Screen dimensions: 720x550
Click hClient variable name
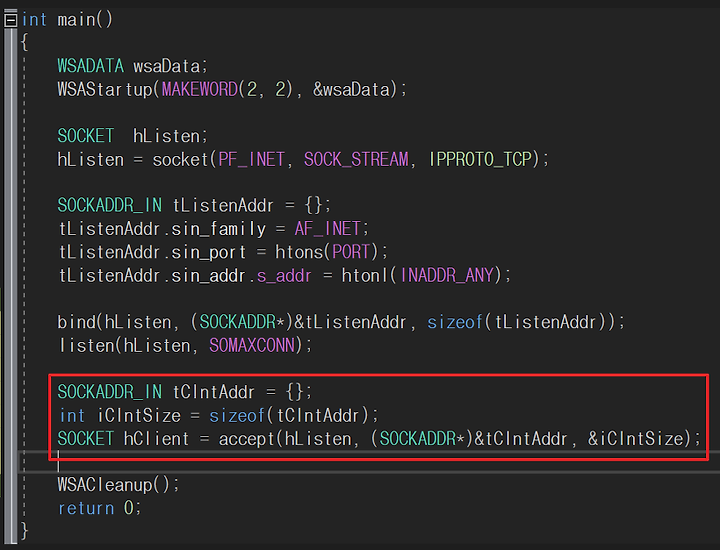[156, 439]
